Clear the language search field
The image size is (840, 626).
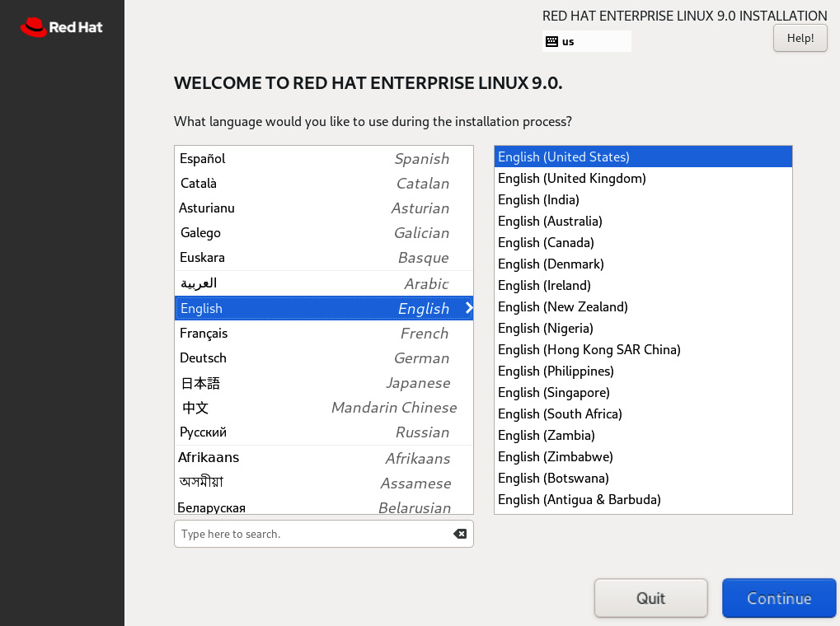pos(460,534)
